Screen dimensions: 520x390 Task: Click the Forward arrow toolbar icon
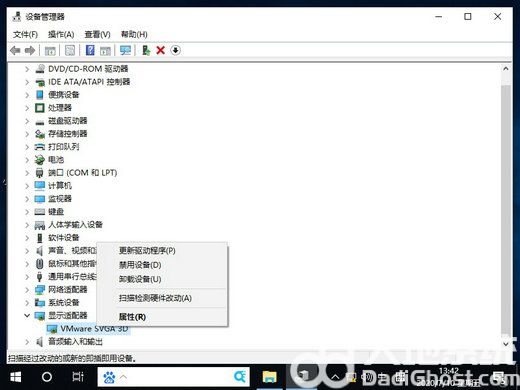tap(30, 51)
